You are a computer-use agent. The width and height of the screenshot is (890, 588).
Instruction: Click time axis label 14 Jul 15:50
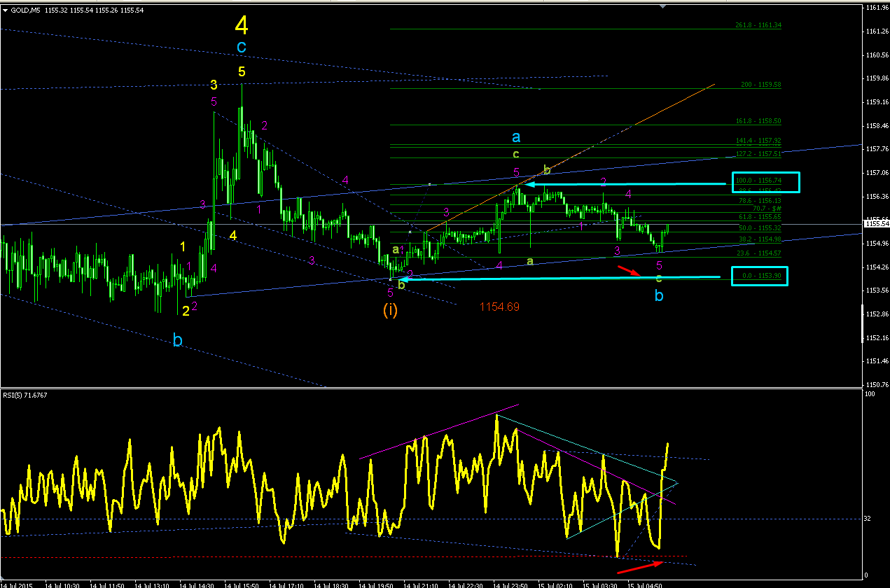tap(242, 584)
